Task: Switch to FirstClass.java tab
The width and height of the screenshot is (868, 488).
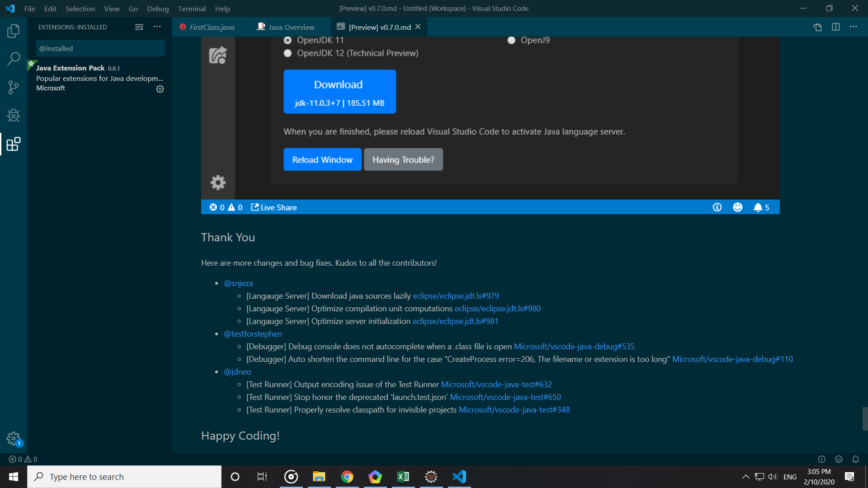Action: pyautogui.click(x=212, y=27)
